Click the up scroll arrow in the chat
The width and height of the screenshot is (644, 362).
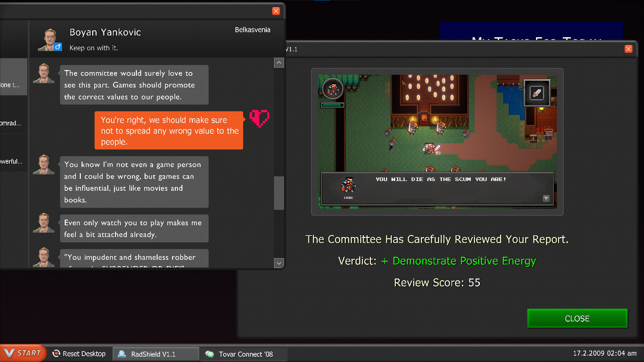pos(279,63)
